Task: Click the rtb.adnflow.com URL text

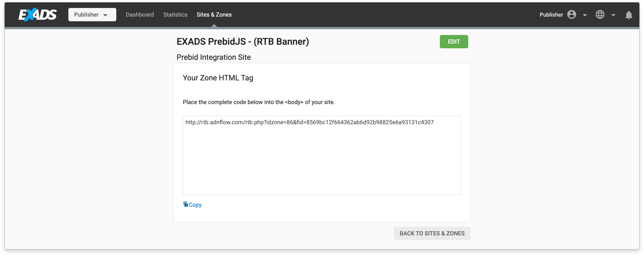Action: tap(309, 122)
